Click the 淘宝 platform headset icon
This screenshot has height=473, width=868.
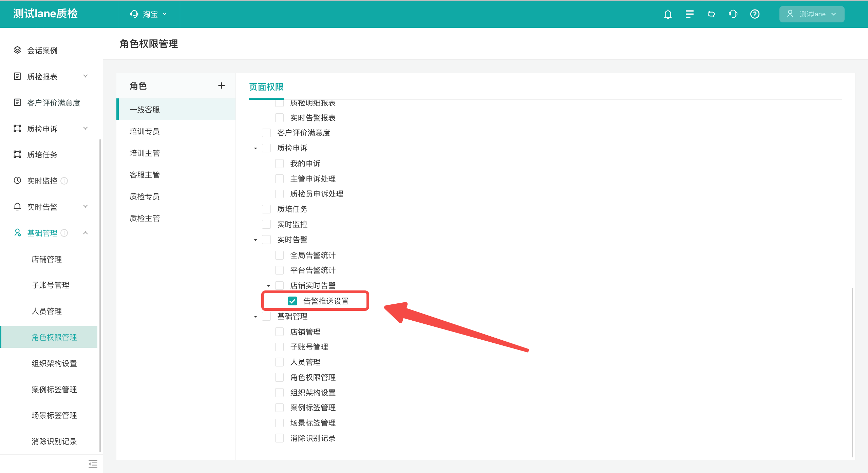click(134, 14)
